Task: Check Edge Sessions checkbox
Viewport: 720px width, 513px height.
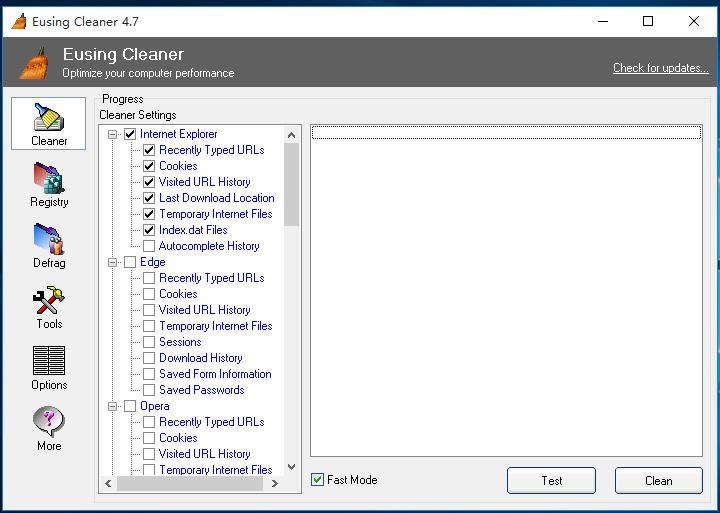Action: click(x=149, y=342)
